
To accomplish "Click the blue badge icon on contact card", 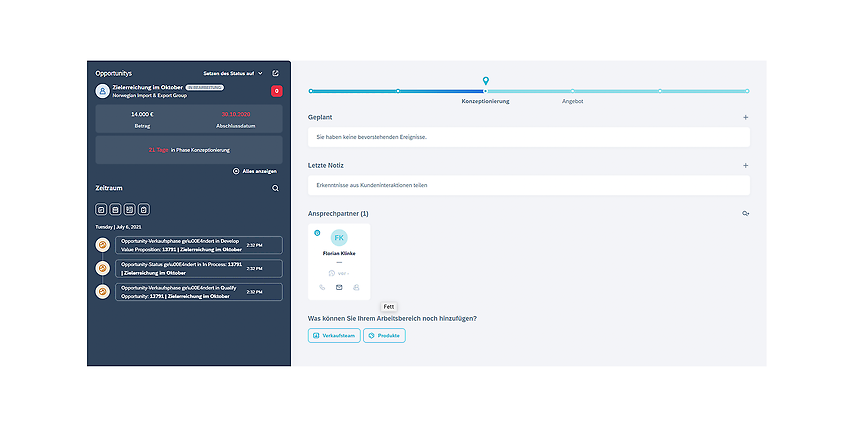I will click(317, 233).
